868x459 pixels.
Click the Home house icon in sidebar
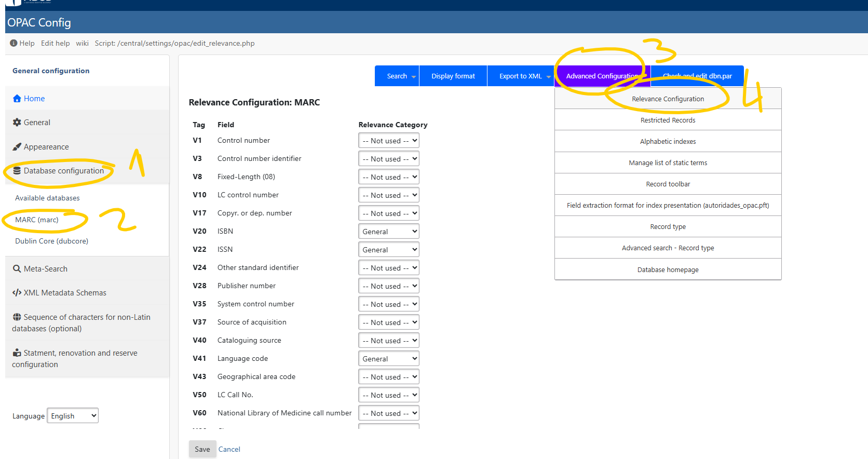click(x=17, y=99)
